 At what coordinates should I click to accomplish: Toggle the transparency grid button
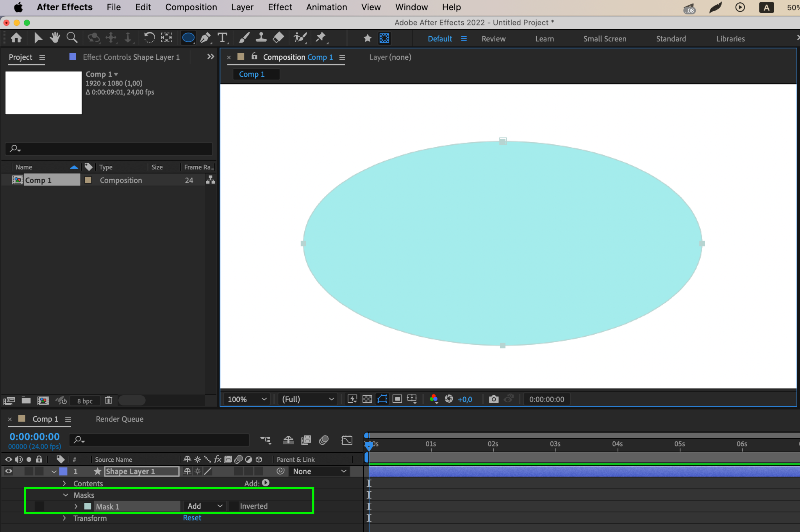pos(367,399)
